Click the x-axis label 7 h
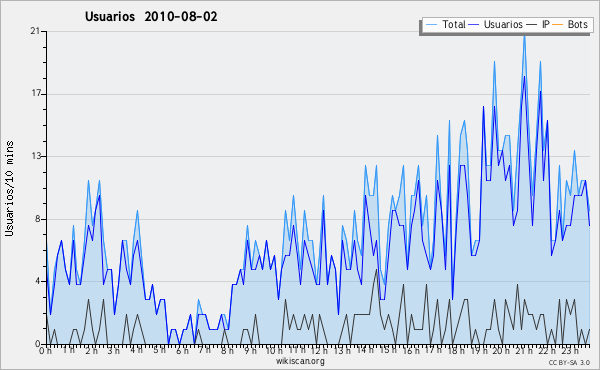600x370 pixels. click(x=204, y=350)
